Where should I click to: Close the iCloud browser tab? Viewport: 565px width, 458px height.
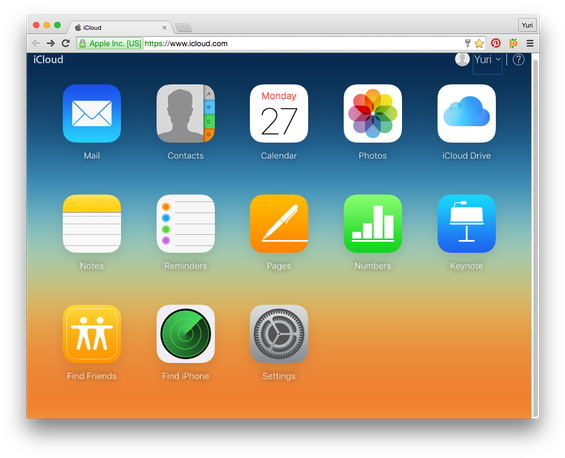pos(164,28)
